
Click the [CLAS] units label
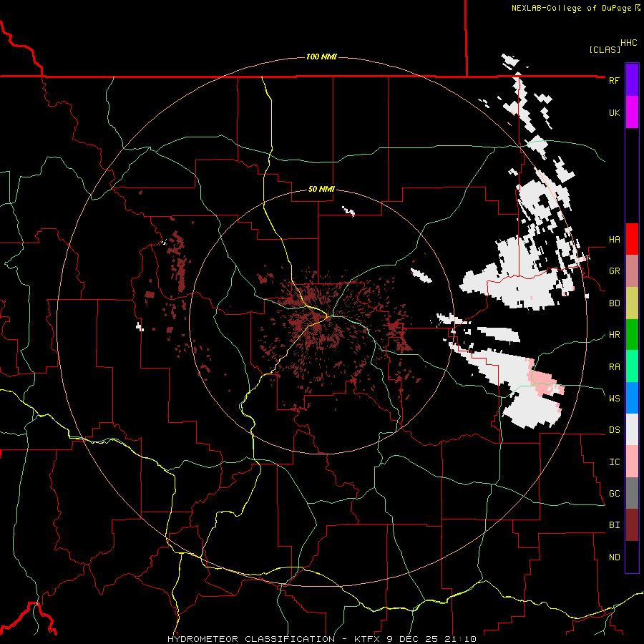coord(605,49)
